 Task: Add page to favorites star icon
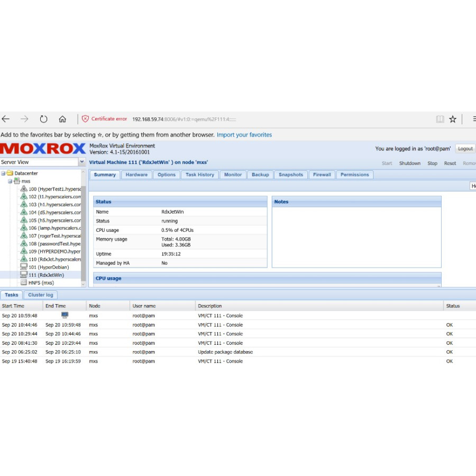point(453,119)
